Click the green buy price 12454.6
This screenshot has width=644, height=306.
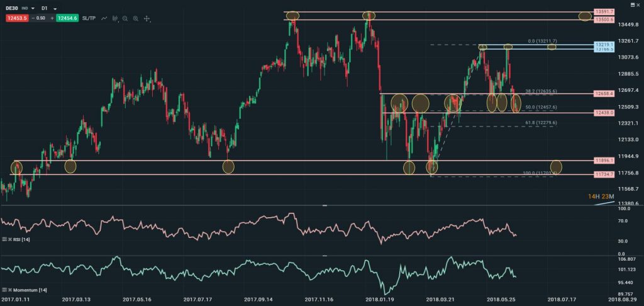coord(67,18)
